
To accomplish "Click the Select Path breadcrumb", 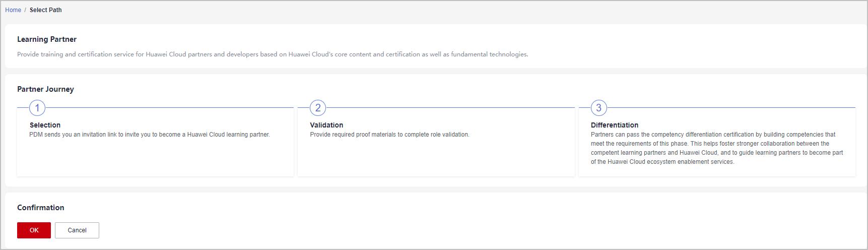I will pos(46,10).
